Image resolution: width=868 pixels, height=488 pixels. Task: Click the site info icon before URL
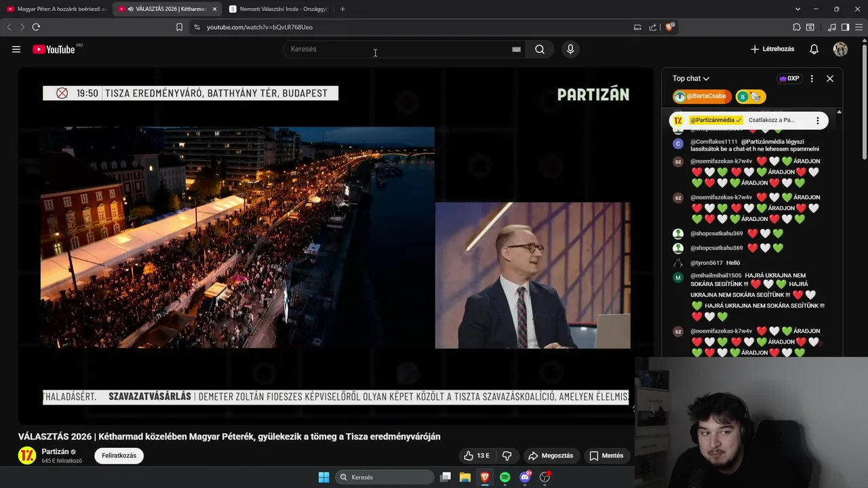(197, 27)
